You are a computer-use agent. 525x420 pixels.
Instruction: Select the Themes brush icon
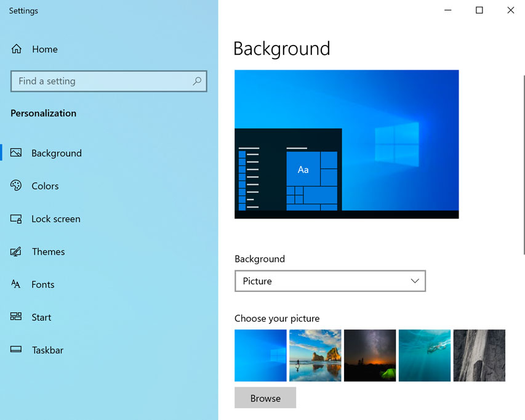coord(17,251)
